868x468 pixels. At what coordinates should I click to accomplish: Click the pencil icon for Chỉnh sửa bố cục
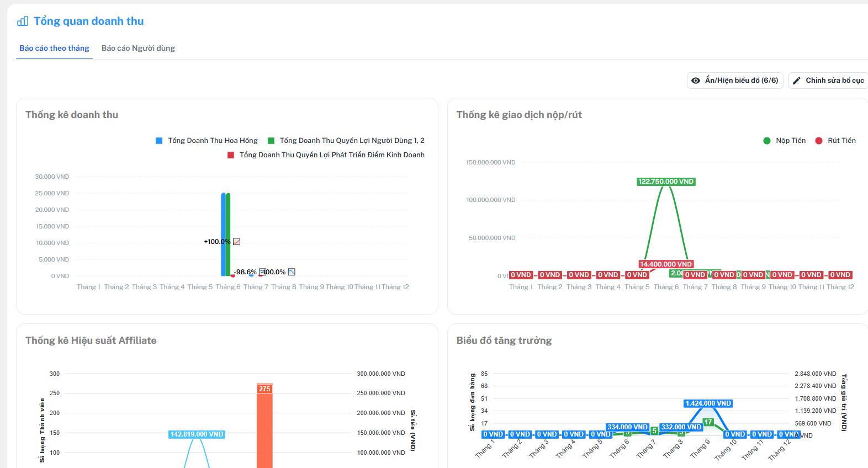coord(797,81)
